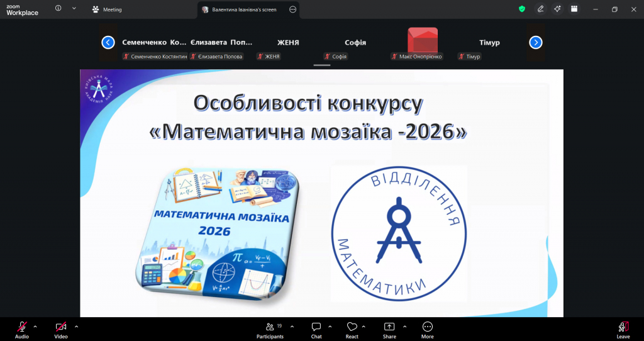
Task: Show next participants with right arrow
Action: point(536,42)
